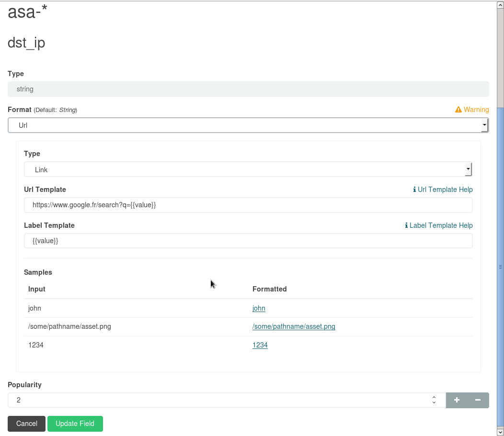Image resolution: width=504 pixels, height=436 pixels.
Task: Click the Url Template input field
Action: click(x=248, y=205)
